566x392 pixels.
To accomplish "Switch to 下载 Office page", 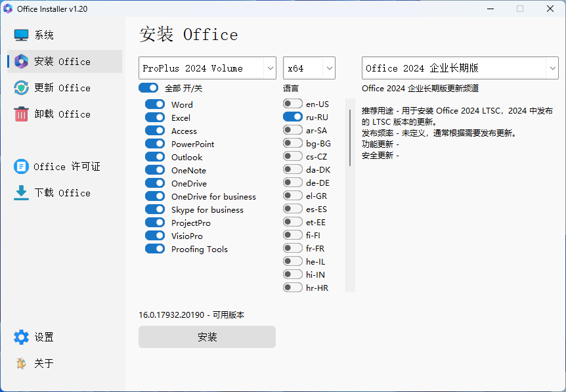I will (64, 193).
